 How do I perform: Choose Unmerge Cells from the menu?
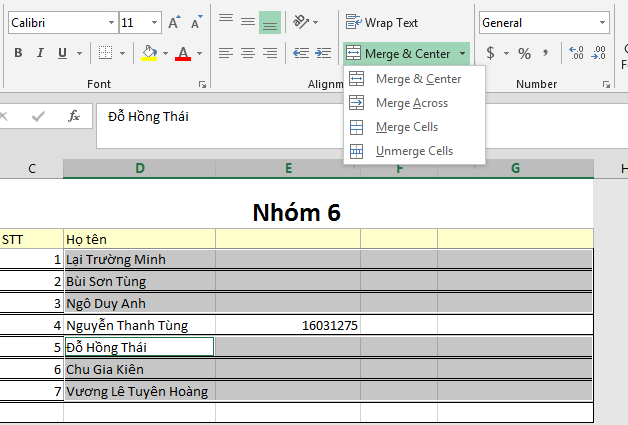tap(414, 151)
